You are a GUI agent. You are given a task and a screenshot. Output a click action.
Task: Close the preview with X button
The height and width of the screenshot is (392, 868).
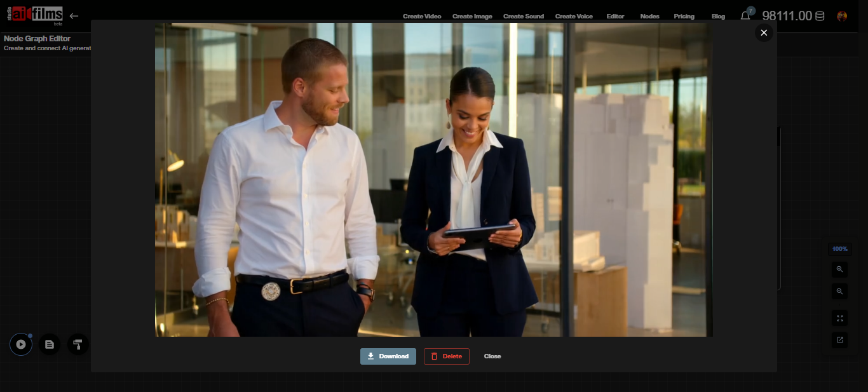(x=764, y=32)
